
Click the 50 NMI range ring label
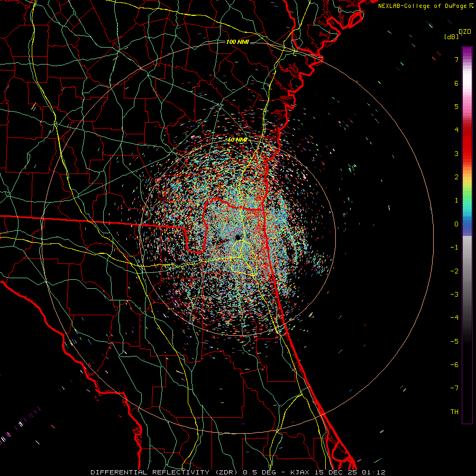[237, 140]
